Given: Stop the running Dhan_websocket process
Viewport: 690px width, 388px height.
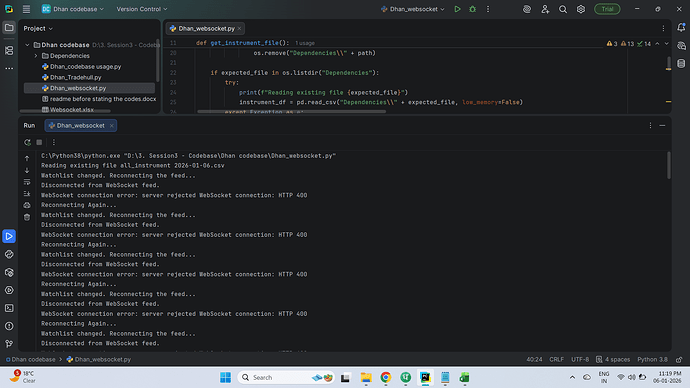Looking at the screenshot, I should [39, 142].
